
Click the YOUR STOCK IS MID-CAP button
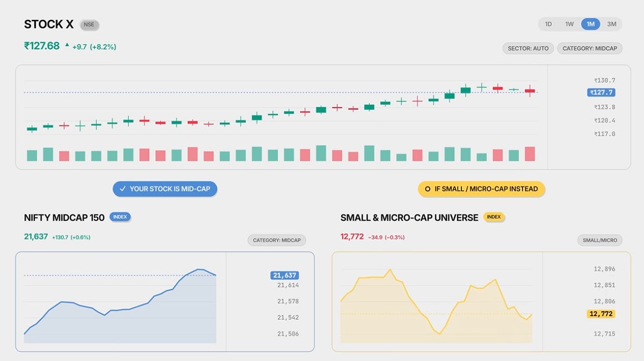tap(165, 189)
